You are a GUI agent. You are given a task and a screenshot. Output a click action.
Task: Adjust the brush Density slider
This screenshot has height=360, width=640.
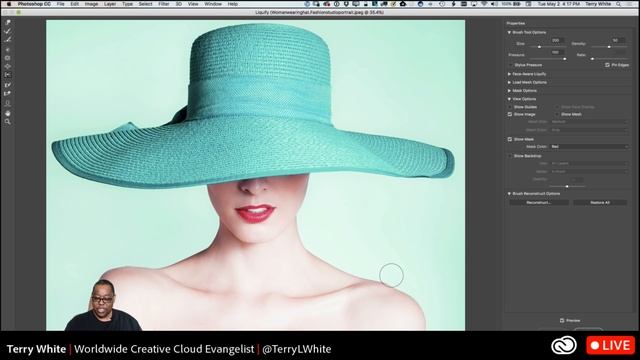pyautogui.click(x=609, y=47)
